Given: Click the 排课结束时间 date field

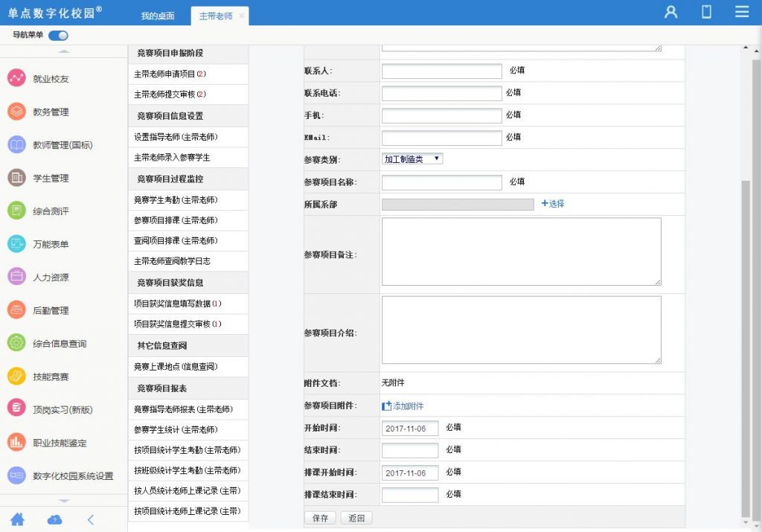Looking at the screenshot, I should point(410,495).
